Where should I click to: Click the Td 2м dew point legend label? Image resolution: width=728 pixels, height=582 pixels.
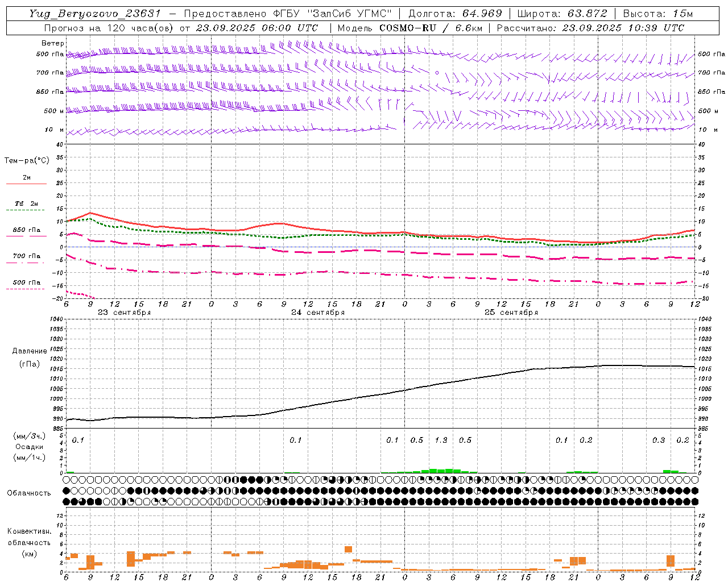pyautogui.click(x=26, y=203)
